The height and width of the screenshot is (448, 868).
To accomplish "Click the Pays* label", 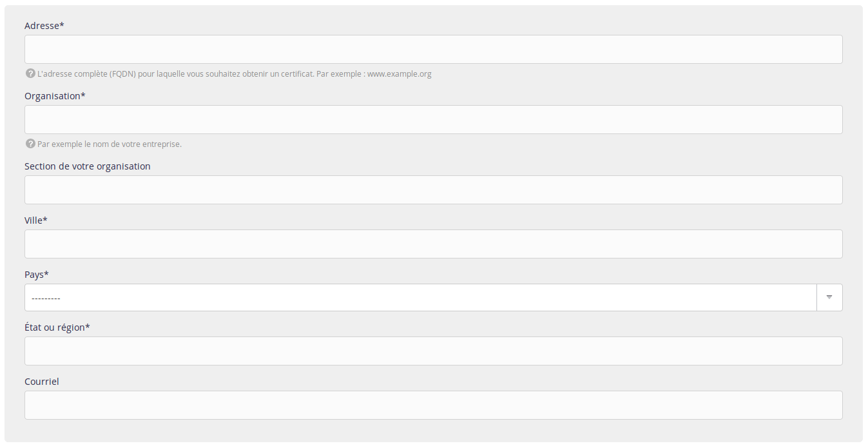I will [x=37, y=275].
